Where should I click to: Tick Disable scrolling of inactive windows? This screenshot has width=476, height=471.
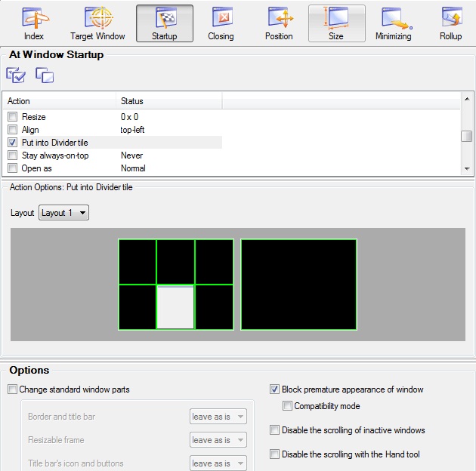(274, 430)
